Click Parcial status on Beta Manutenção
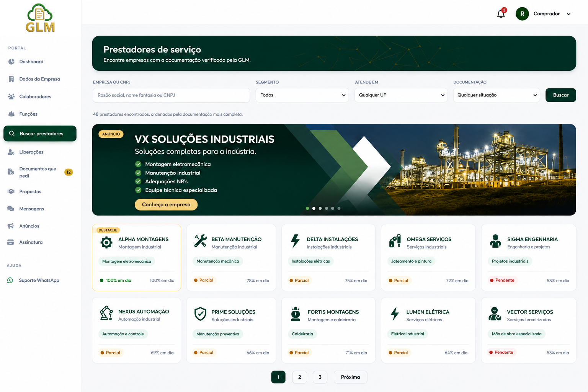Viewport: 588px width, 392px height. [x=203, y=280]
